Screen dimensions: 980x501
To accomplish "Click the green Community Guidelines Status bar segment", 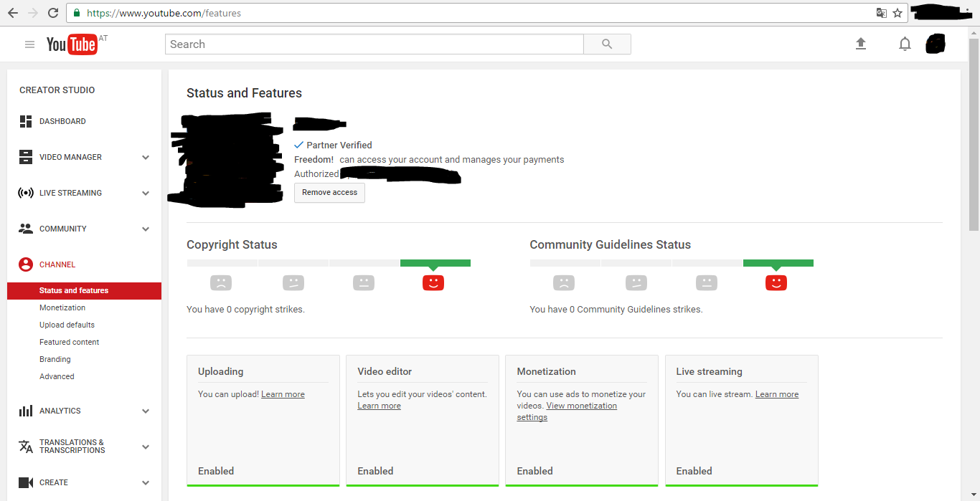I will pos(778,263).
